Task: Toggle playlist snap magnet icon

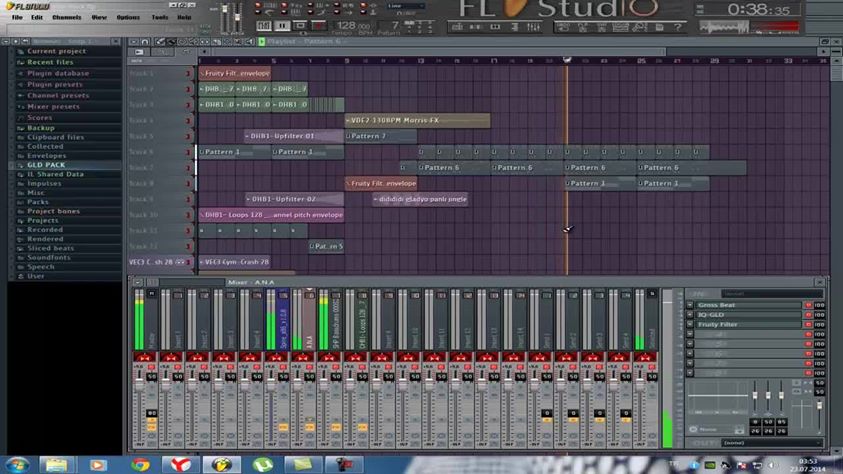Action: coord(145,41)
